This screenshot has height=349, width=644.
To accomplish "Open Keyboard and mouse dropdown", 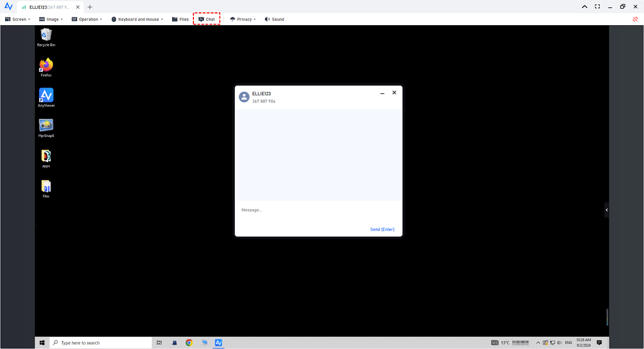I will (x=137, y=20).
